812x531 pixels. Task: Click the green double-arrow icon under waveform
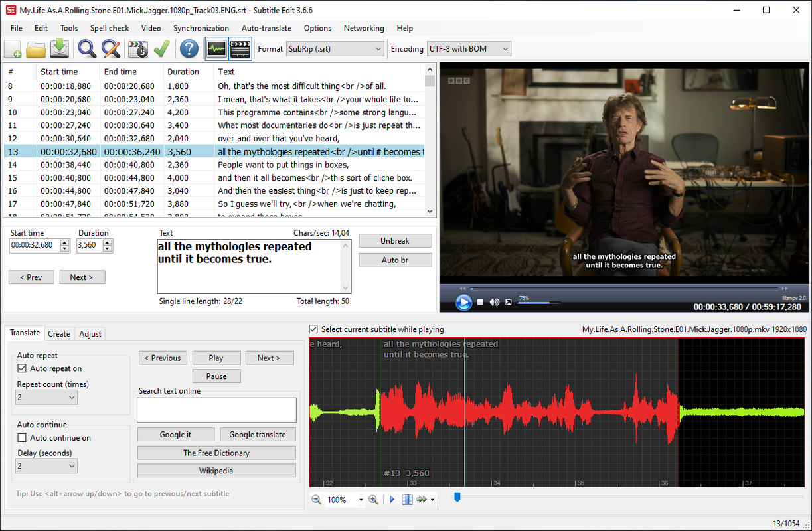click(422, 500)
